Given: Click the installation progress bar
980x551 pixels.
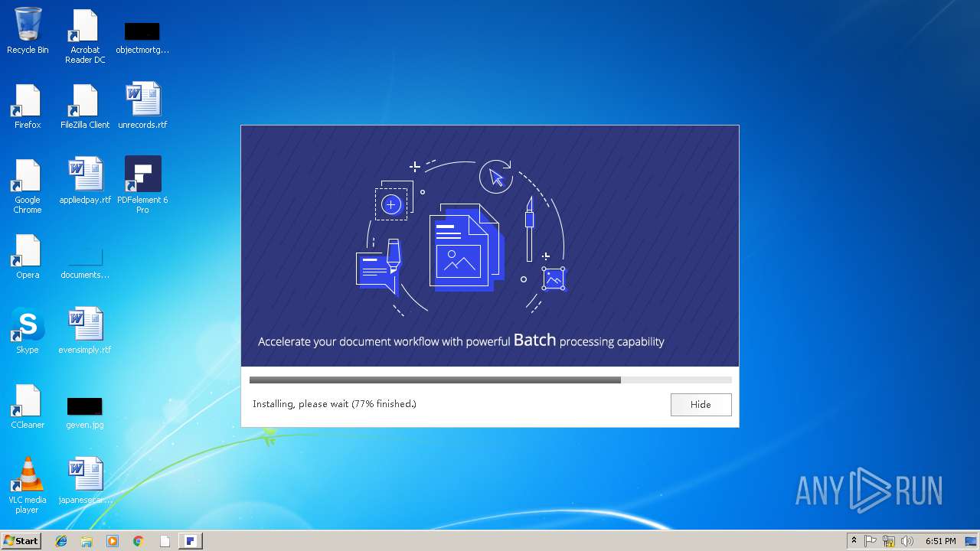Looking at the screenshot, I should point(490,380).
